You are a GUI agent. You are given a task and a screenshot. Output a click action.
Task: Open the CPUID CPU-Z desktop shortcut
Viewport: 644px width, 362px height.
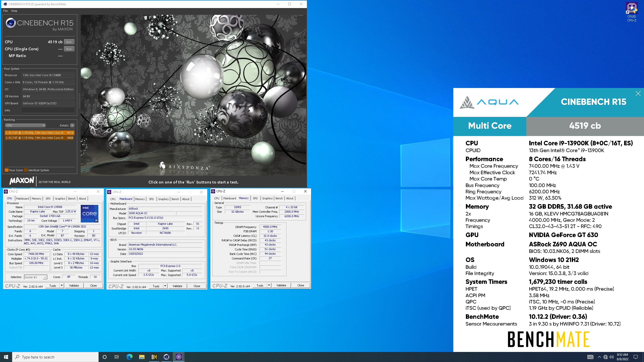631,12
